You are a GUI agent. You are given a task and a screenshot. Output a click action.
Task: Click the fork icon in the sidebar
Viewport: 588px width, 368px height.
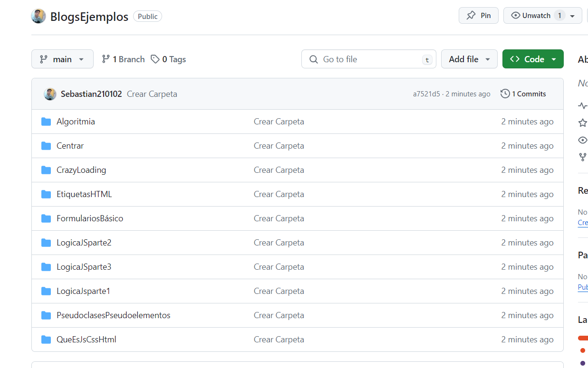click(583, 157)
